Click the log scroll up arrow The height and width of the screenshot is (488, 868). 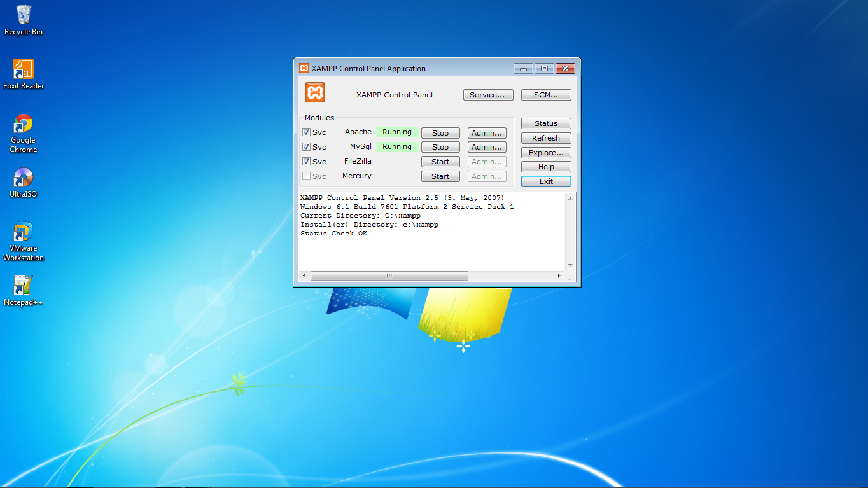(570, 198)
